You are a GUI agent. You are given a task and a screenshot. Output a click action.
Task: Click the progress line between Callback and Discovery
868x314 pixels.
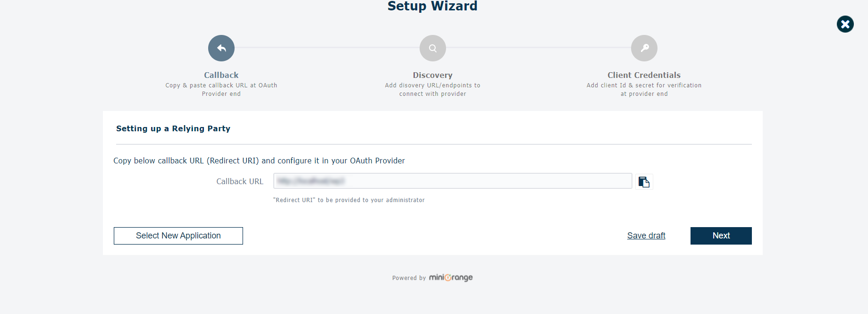pyautogui.click(x=327, y=47)
